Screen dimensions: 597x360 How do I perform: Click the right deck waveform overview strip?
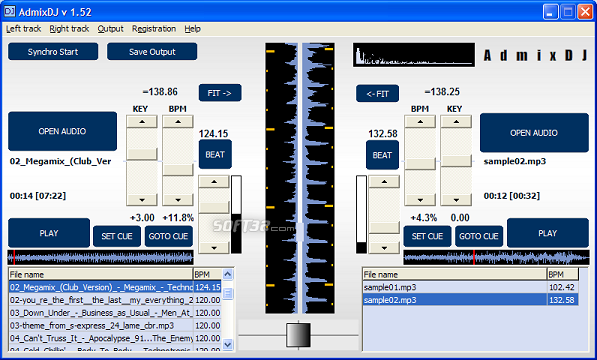[x=496, y=258]
